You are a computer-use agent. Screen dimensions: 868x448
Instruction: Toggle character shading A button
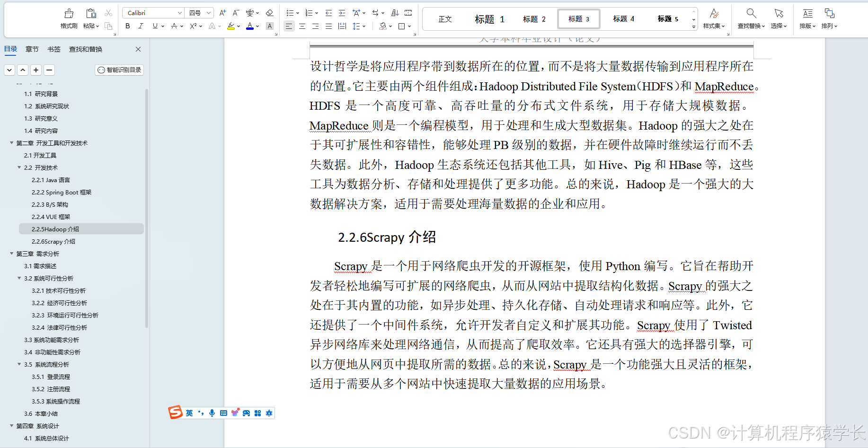270,26
